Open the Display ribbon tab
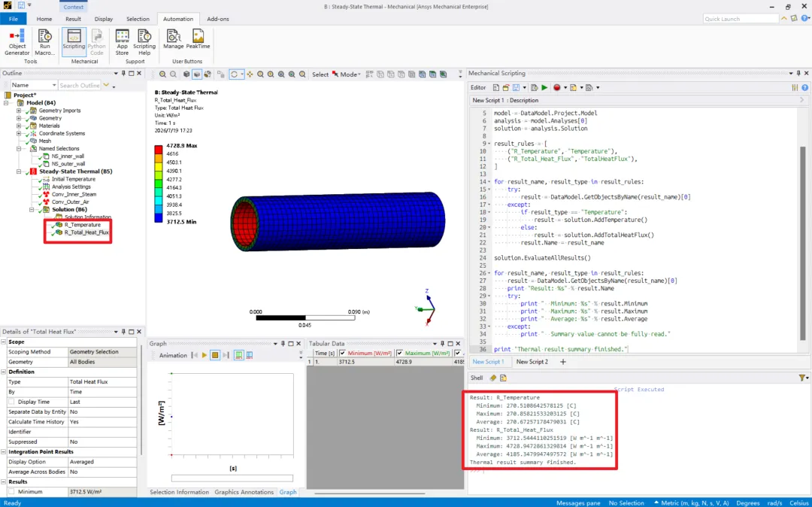This screenshot has height=507, width=812. pos(104,19)
